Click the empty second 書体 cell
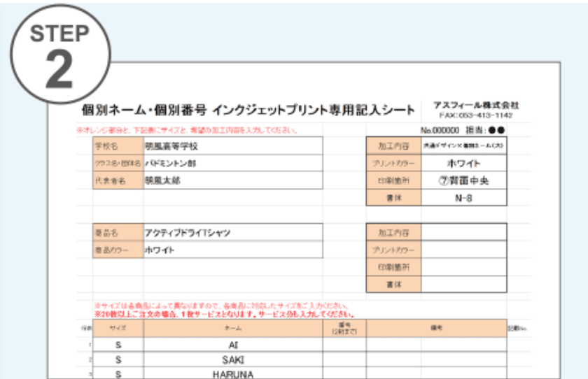 [463, 284]
